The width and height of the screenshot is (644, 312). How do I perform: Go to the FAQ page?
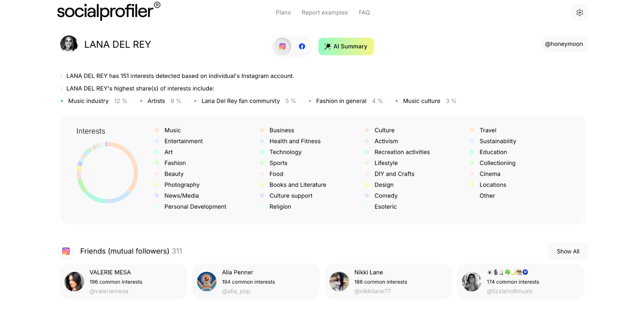coord(364,12)
